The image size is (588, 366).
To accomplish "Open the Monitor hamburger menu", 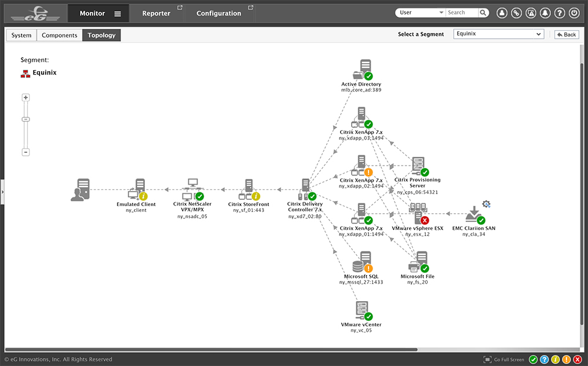I will 118,14.
